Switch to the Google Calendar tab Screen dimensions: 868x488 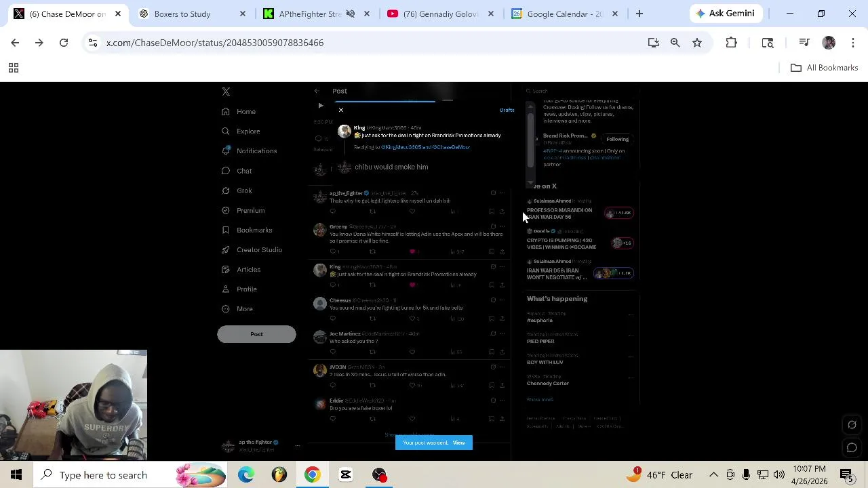pyautogui.click(x=564, y=14)
